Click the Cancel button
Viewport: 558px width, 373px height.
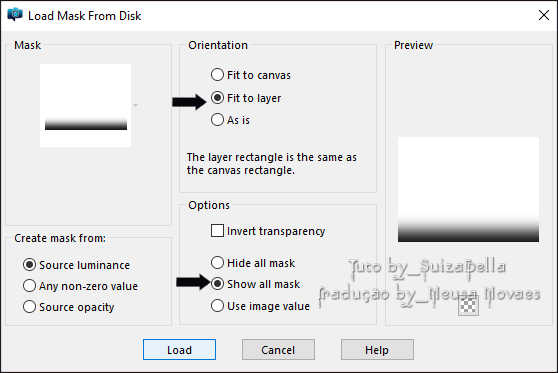pyautogui.click(x=278, y=350)
